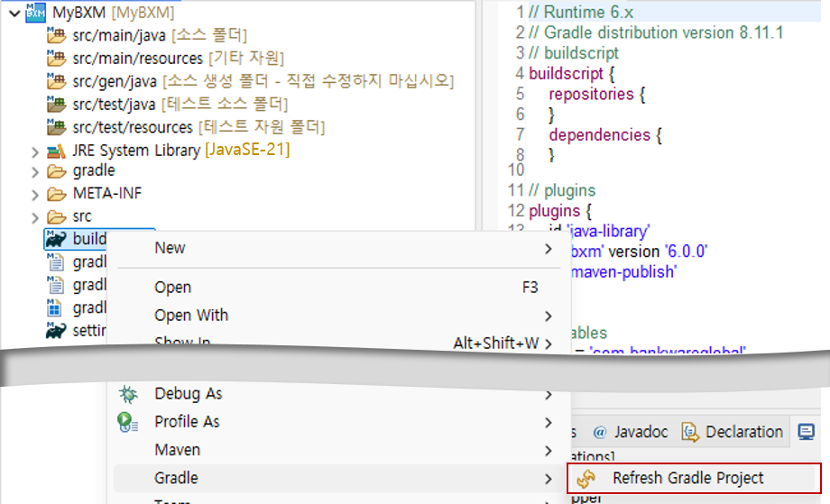
Task: Expand the gradle folder
Action: pyautogui.click(x=35, y=172)
